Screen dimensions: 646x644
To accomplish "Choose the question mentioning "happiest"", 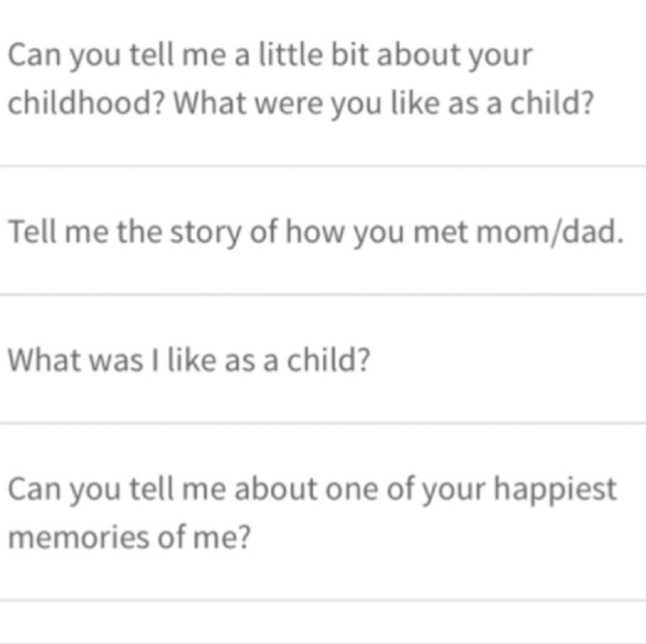I will pyautogui.click(x=323, y=512).
